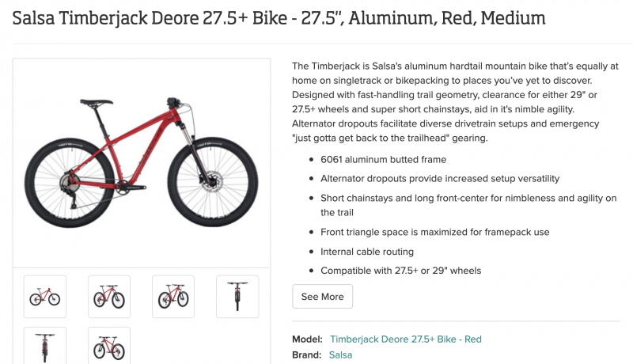
Task: Click the Short chainstays feature bullet
Action: tap(468, 198)
